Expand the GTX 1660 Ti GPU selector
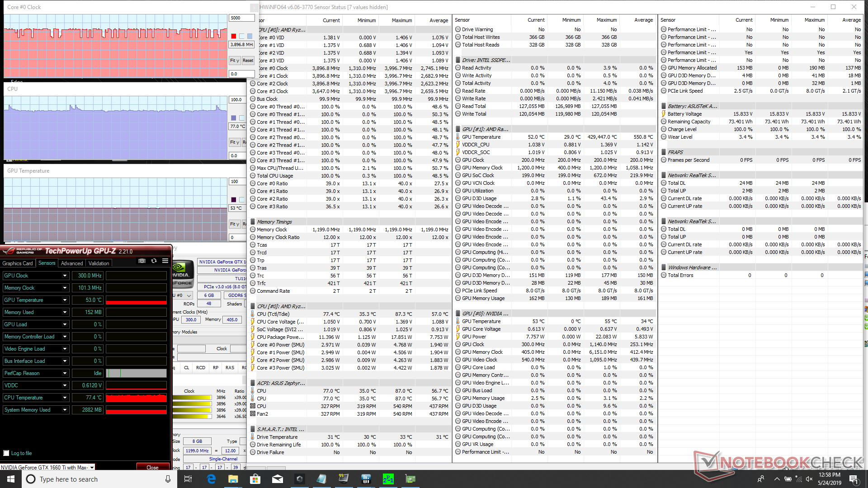 pos(92,468)
